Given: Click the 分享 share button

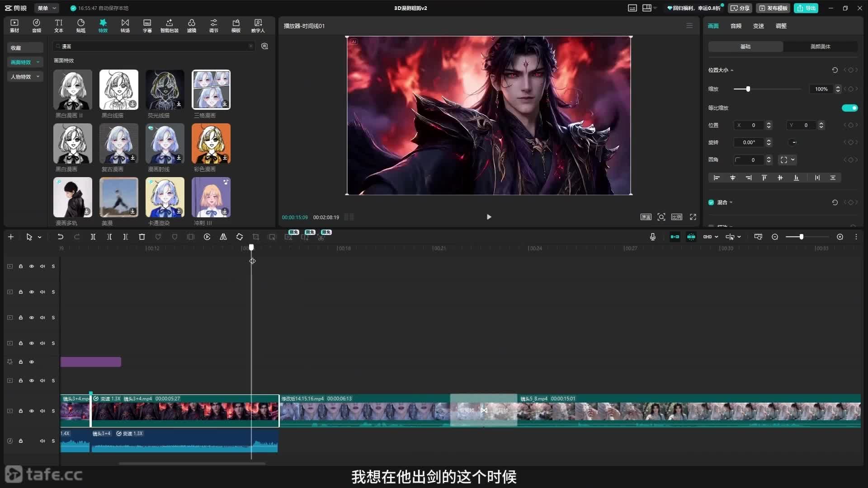Looking at the screenshot, I should pos(740,8).
